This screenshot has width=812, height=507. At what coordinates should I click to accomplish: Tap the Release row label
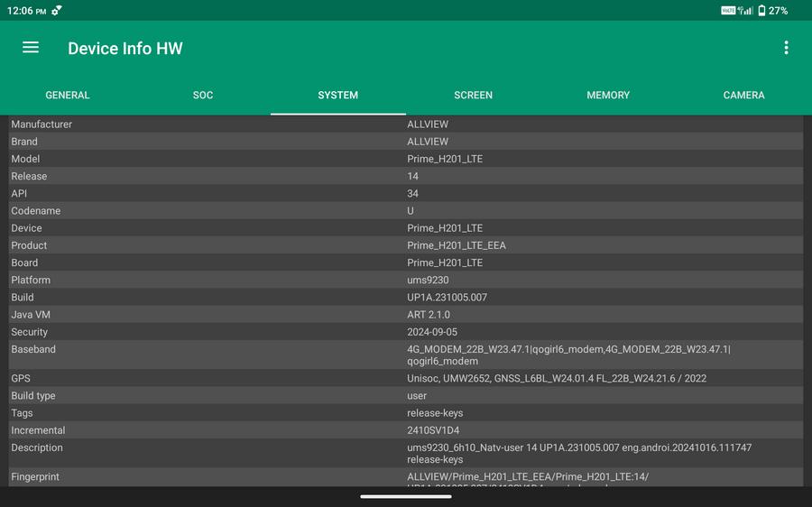(29, 176)
